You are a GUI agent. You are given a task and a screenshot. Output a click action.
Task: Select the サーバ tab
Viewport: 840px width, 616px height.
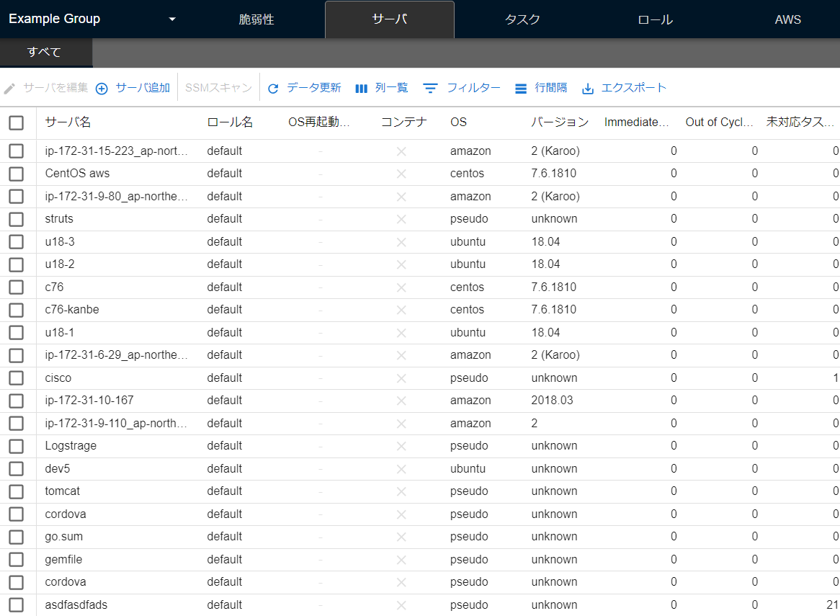click(390, 19)
